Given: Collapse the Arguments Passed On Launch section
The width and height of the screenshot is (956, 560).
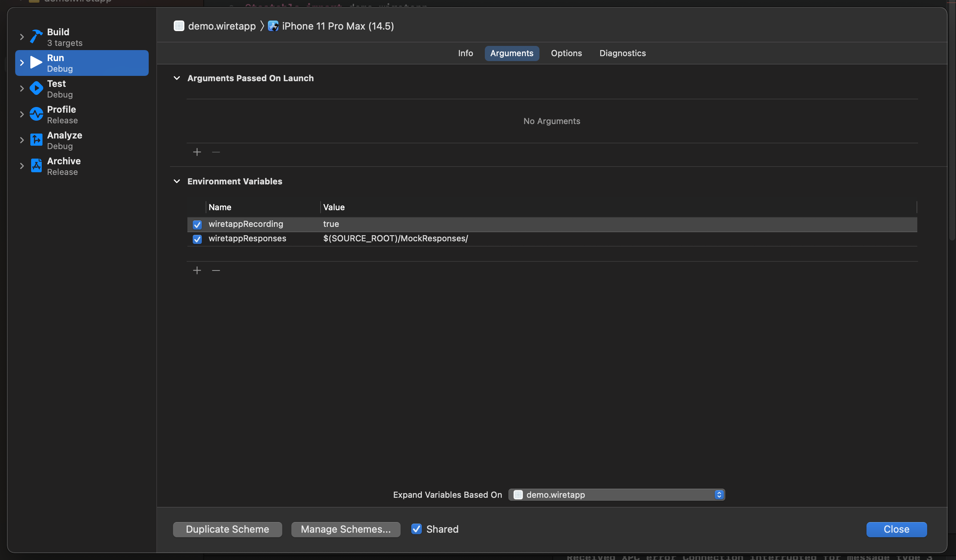Looking at the screenshot, I should coord(177,78).
